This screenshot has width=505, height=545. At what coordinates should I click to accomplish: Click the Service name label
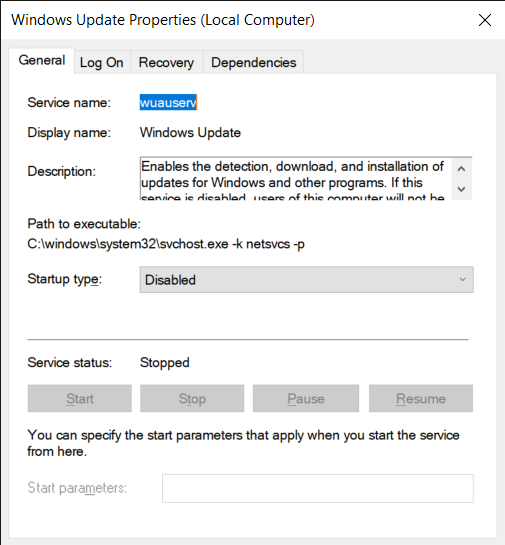69,103
